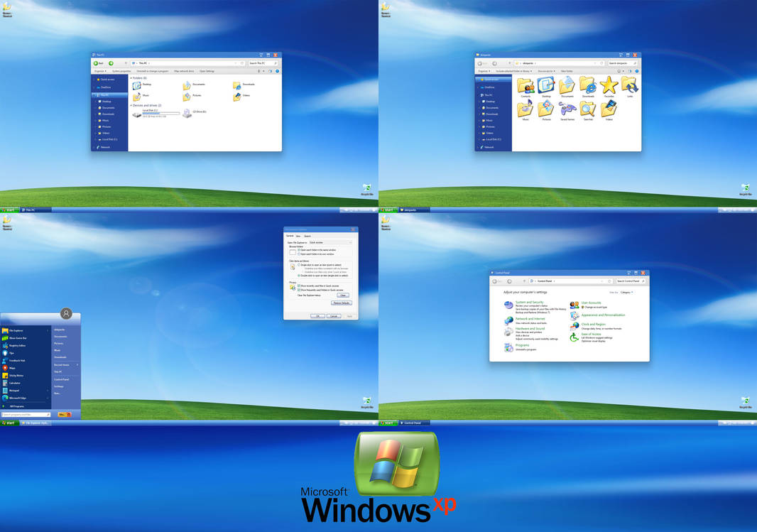Open Network and Internet in Control Panel
The width and height of the screenshot is (757, 532).
pos(530,319)
